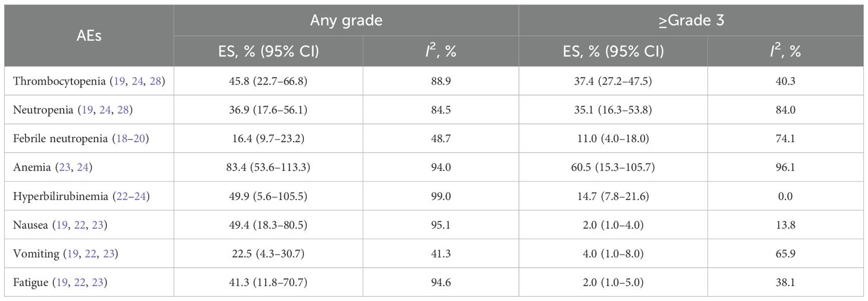This screenshot has height=301, width=868.
Task: Click reference 28 next to Thrombocytopenia
Action: pyautogui.click(x=158, y=81)
